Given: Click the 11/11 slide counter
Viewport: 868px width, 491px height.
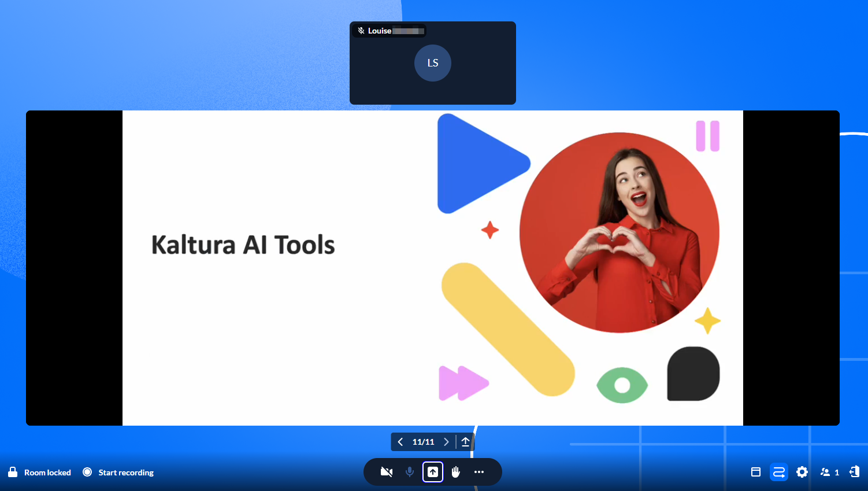Looking at the screenshot, I should (423, 442).
